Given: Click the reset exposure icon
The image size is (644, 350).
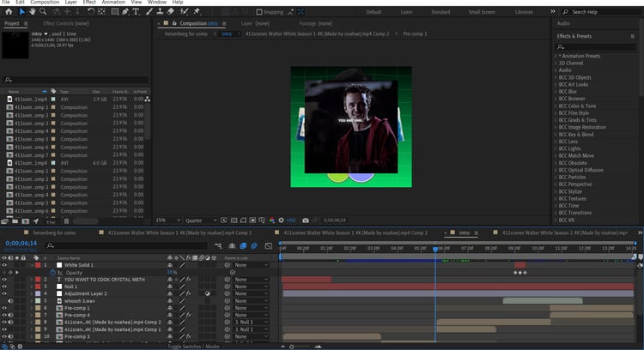Looking at the screenshot, I should [x=282, y=220].
